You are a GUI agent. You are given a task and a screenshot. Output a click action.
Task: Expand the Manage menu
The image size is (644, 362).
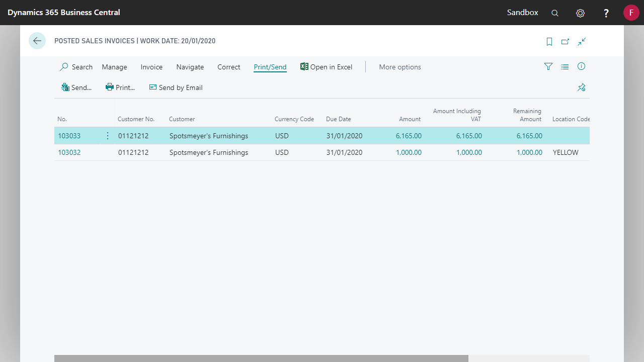(114, 67)
